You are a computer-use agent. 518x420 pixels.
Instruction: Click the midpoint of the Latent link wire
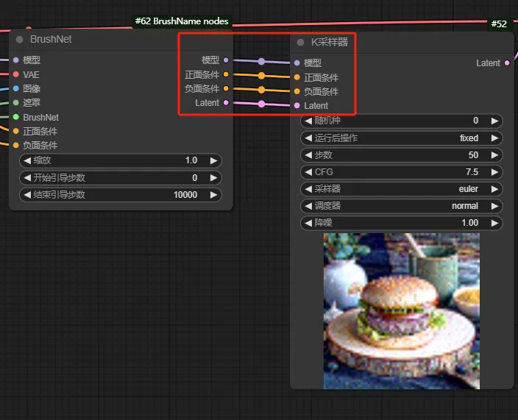(x=261, y=104)
